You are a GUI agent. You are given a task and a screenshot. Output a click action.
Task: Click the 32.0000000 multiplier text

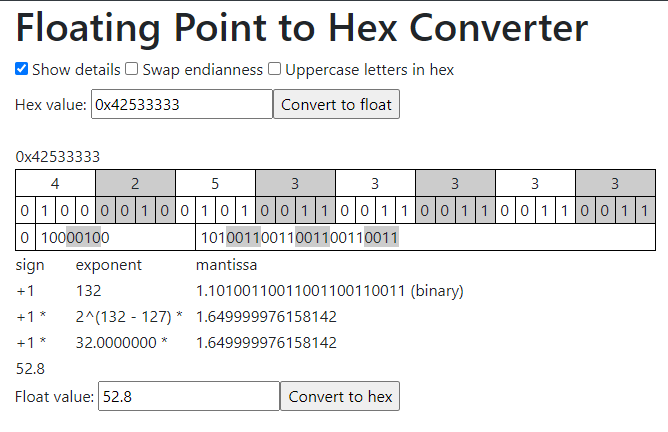pyautogui.click(x=122, y=343)
